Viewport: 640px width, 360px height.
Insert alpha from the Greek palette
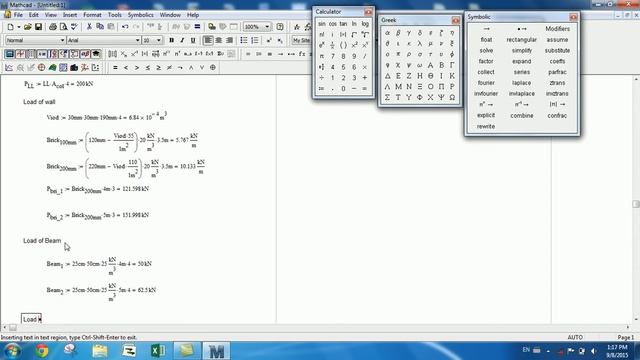point(387,33)
